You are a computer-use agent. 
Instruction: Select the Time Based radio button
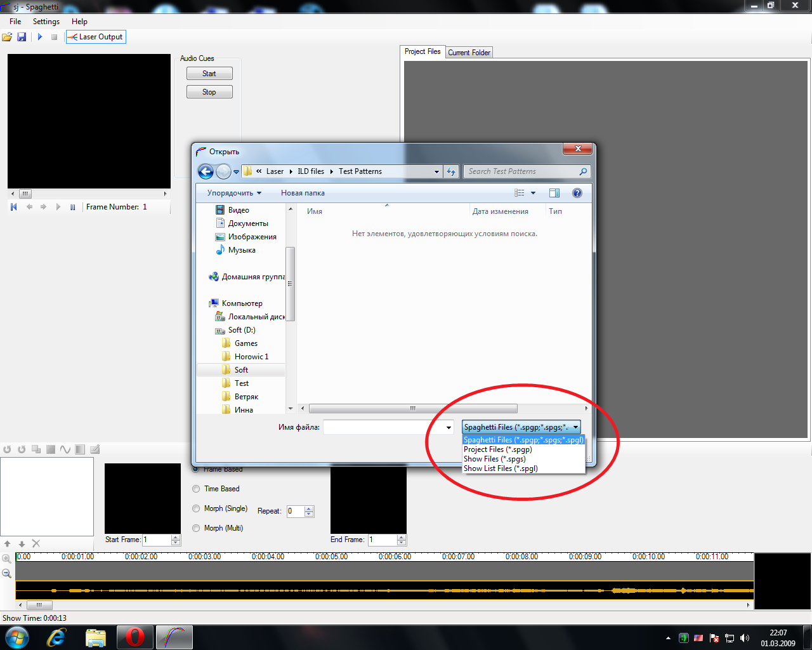(x=196, y=489)
